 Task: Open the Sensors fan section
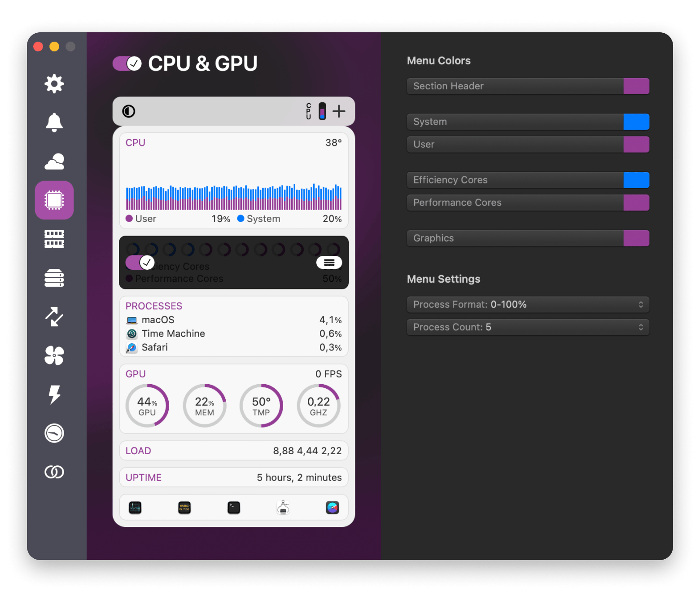tap(54, 355)
